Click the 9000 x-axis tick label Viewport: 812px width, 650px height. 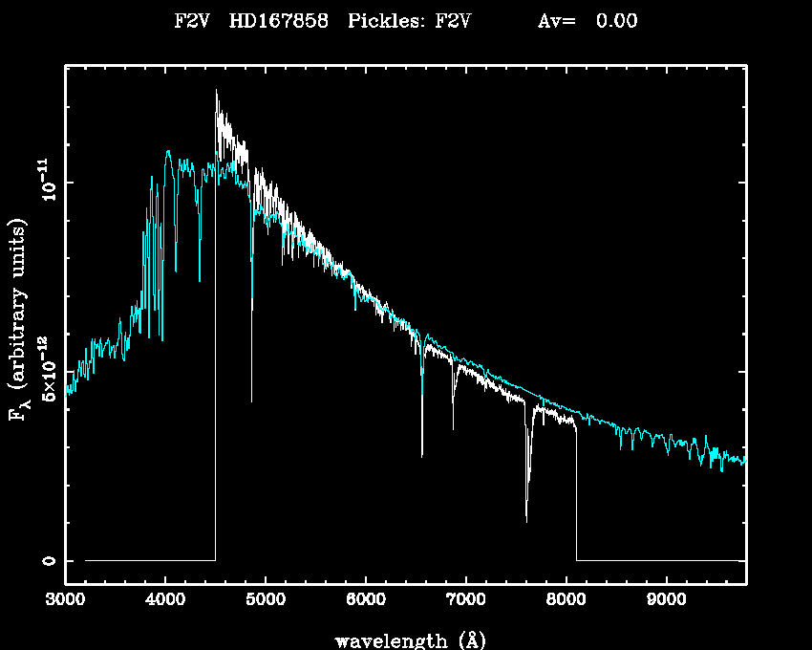point(665,600)
